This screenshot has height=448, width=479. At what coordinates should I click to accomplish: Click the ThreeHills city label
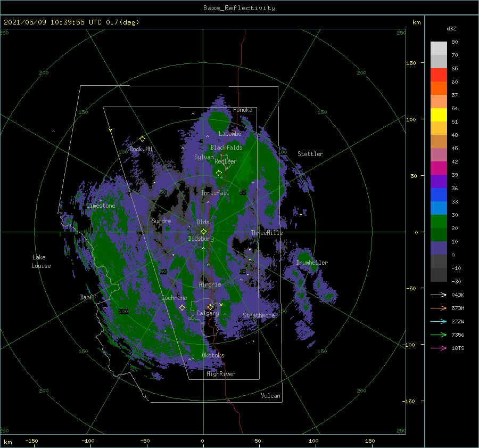tap(267, 233)
